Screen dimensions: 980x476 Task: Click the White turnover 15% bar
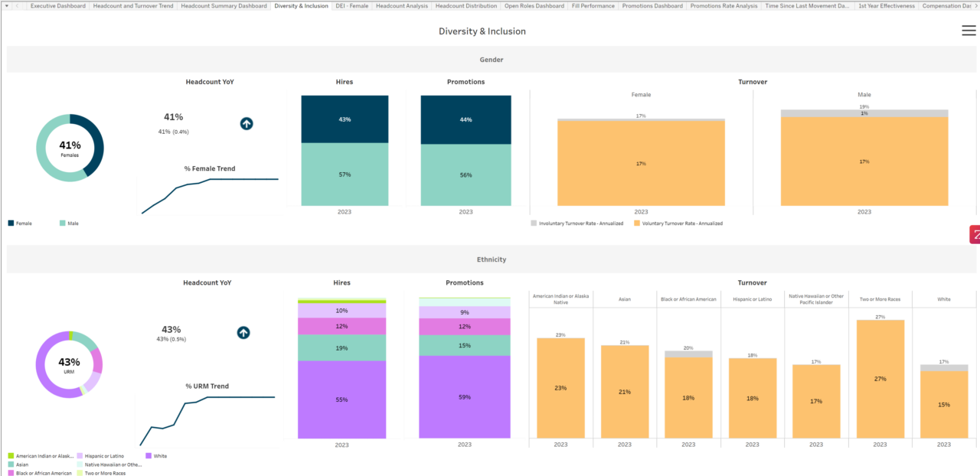[x=944, y=405]
